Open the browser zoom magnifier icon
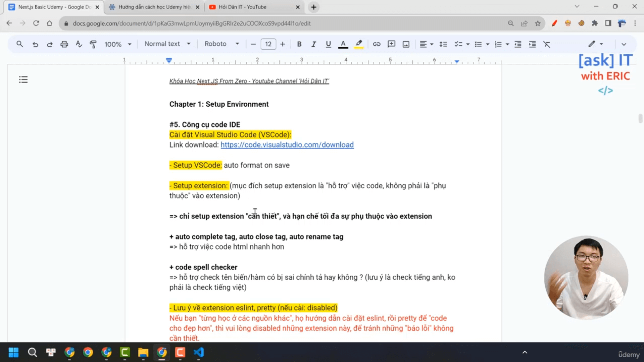The height and width of the screenshot is (362, 644). [x=510, y=23]
